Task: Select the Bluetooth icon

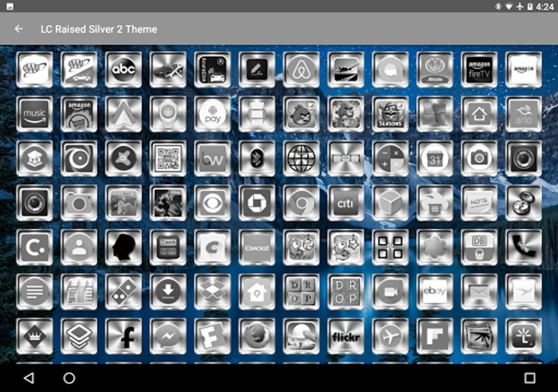Action: (x=257, y=159)
